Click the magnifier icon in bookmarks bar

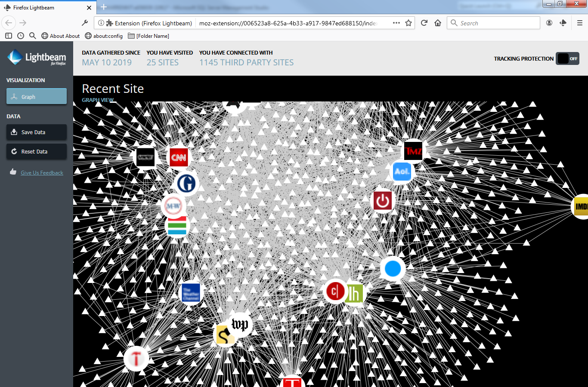[x=33, y=36]
